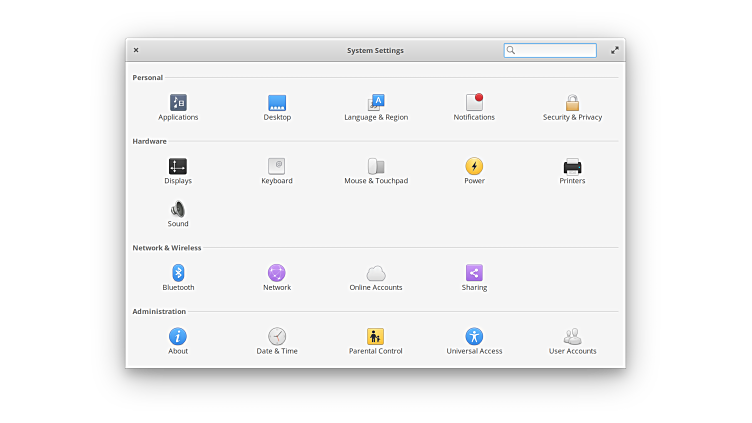Screen dimensions: 752x423
Task: Open Date & Time settings
Action: [277, 337]
